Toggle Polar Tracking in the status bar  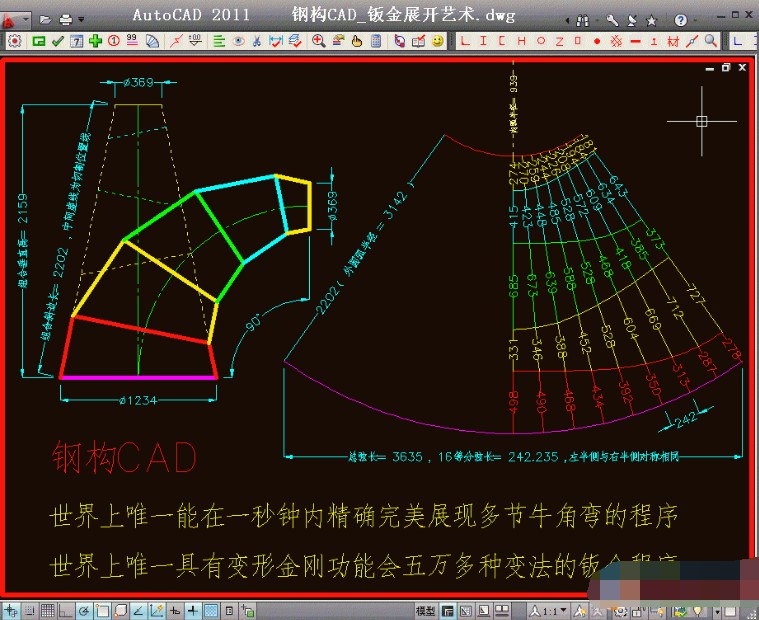click(x=85, y=610)
